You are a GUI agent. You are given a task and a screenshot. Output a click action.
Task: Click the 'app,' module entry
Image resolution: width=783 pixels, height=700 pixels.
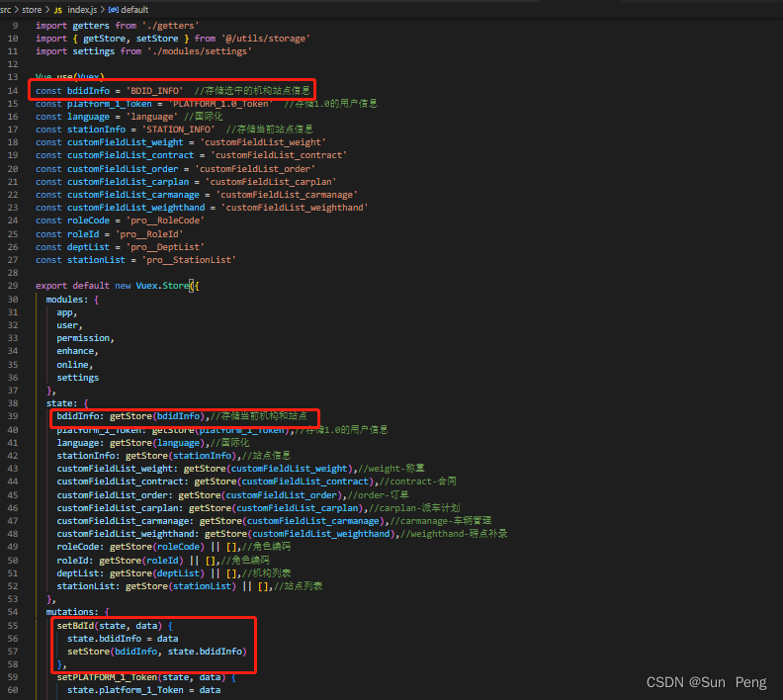(x=67, y=312)
